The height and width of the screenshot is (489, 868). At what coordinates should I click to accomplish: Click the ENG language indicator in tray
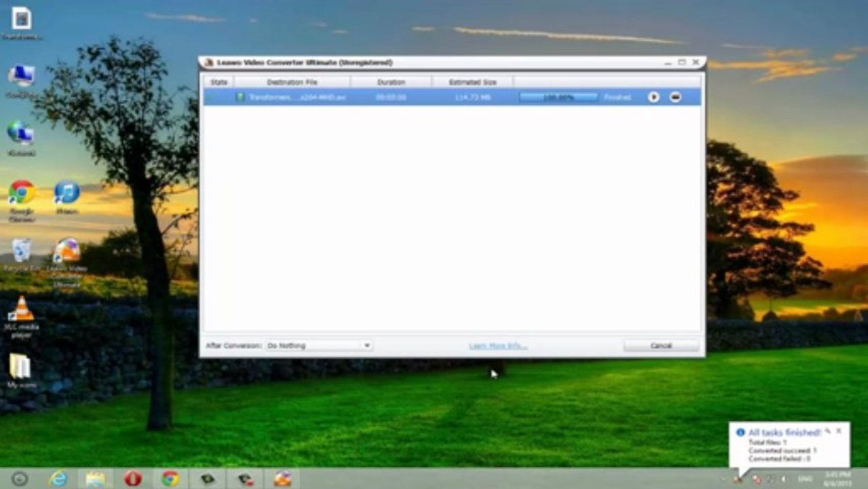point(806,479)
